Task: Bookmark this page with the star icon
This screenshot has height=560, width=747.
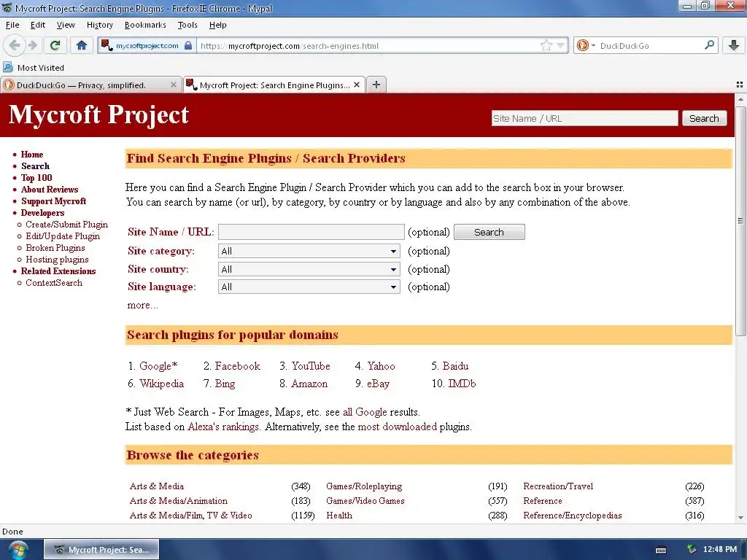Action: coord(546,46)
